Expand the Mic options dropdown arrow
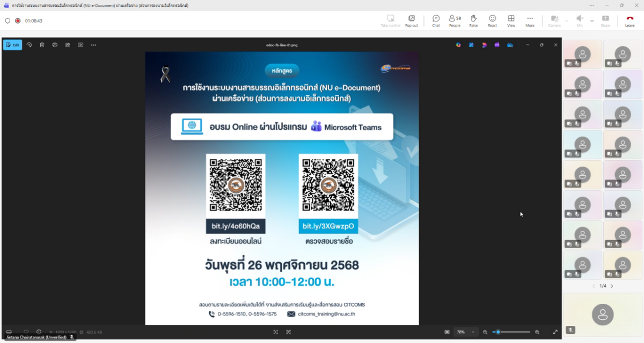Viewport: 644px width, 343px height. click(592, 21)
